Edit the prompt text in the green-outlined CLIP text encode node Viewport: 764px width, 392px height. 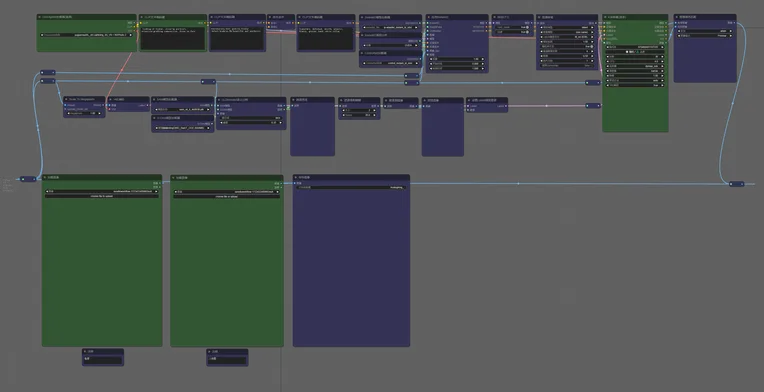(x=173, y=38)
